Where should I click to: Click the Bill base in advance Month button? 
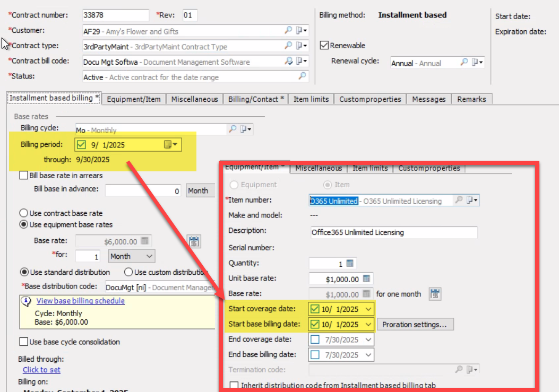[201, 190]
